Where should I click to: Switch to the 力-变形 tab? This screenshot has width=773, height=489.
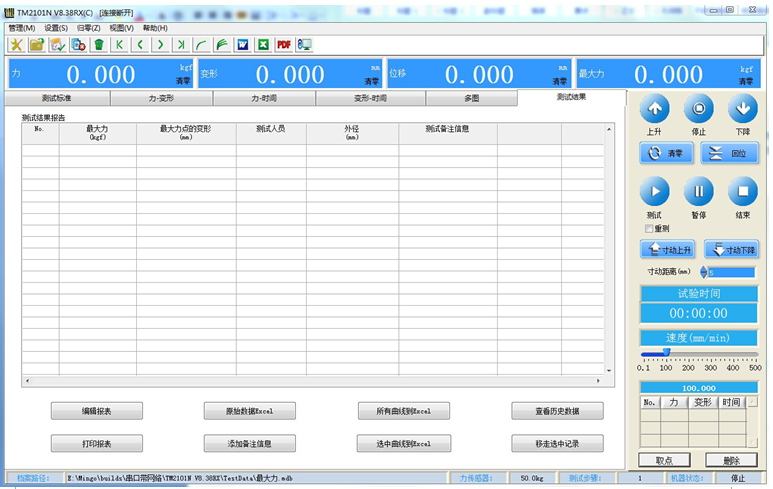(x=161, y=98)
